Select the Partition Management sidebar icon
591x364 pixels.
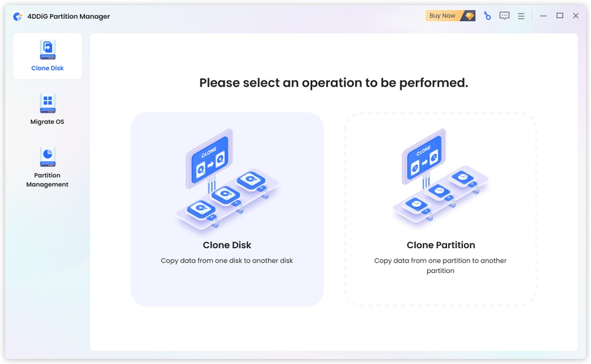pos(48,157)
